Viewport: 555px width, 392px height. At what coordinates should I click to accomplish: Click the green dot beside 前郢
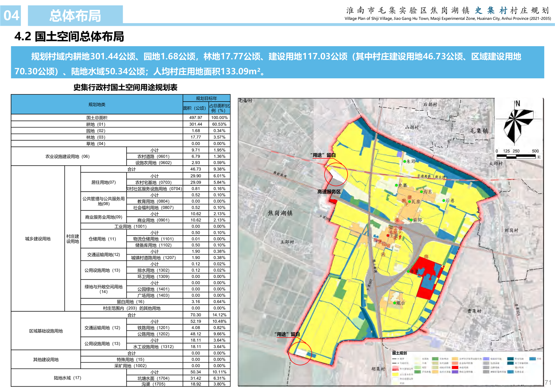[x=411, y=220]
